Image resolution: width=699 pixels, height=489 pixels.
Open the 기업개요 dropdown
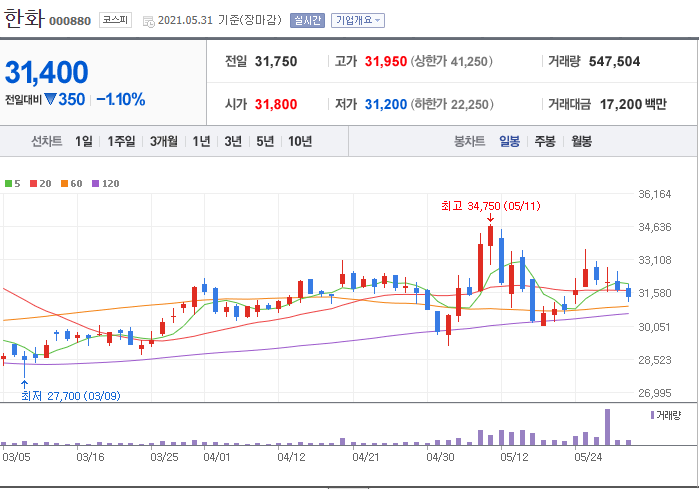tap(358, 21)
